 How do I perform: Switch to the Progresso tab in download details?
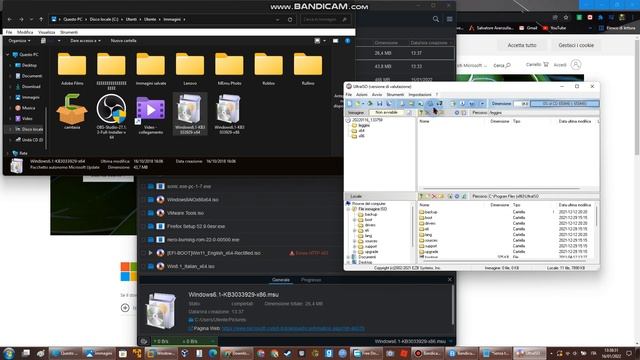coord(311,280)
